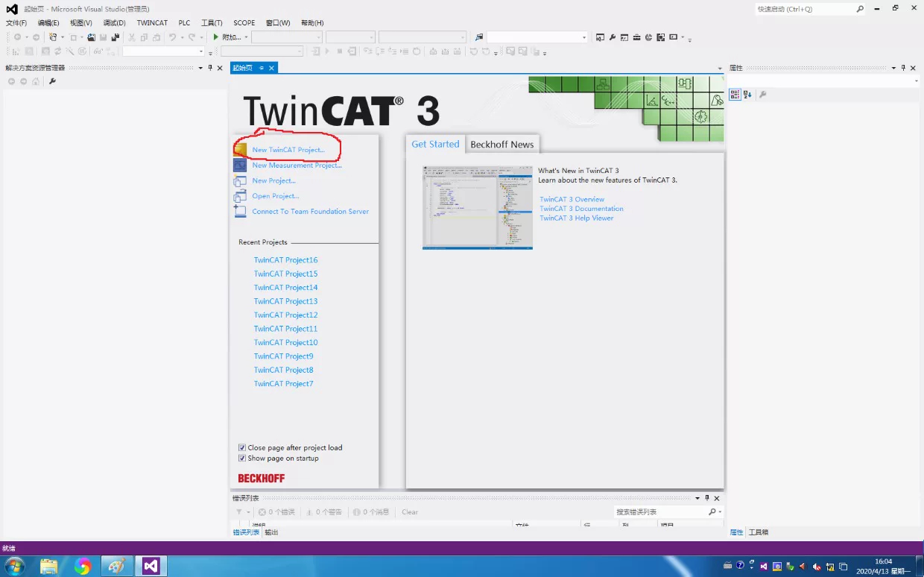Click the Open File toolbar icon
Screen dimensions: 924x577
click(91, 37)
